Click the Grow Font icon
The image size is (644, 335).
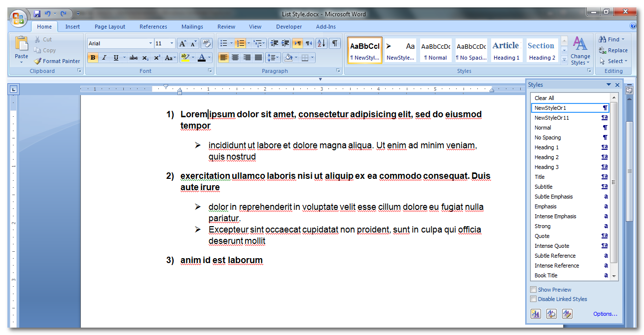click(182, 43)
